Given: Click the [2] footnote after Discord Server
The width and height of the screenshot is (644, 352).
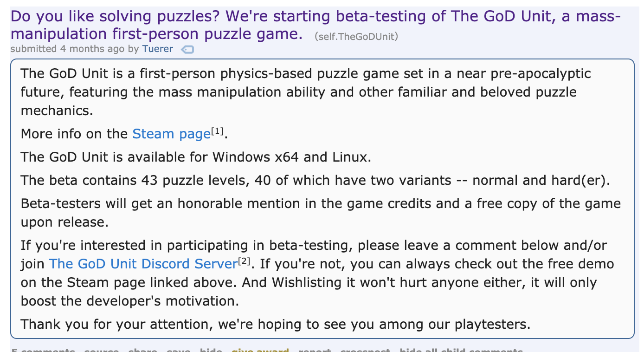Looking at the screenshot, I should point(245,261).
